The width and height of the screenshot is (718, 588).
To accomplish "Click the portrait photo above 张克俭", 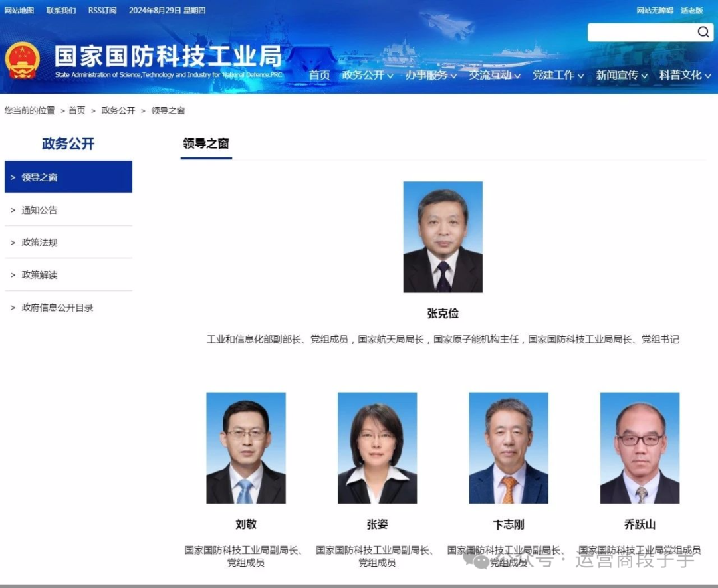I will 443,237.
